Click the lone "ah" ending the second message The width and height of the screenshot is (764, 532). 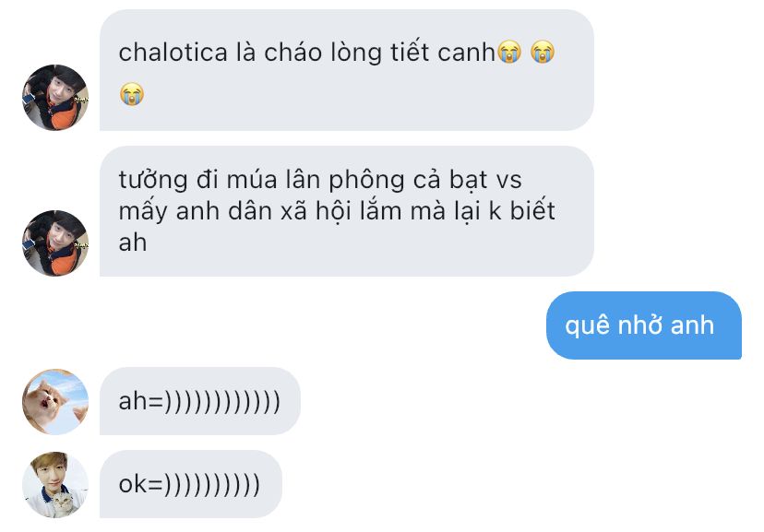pos(133,242)
